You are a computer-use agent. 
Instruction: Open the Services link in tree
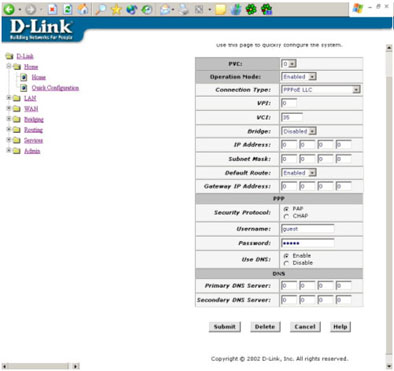33,140
